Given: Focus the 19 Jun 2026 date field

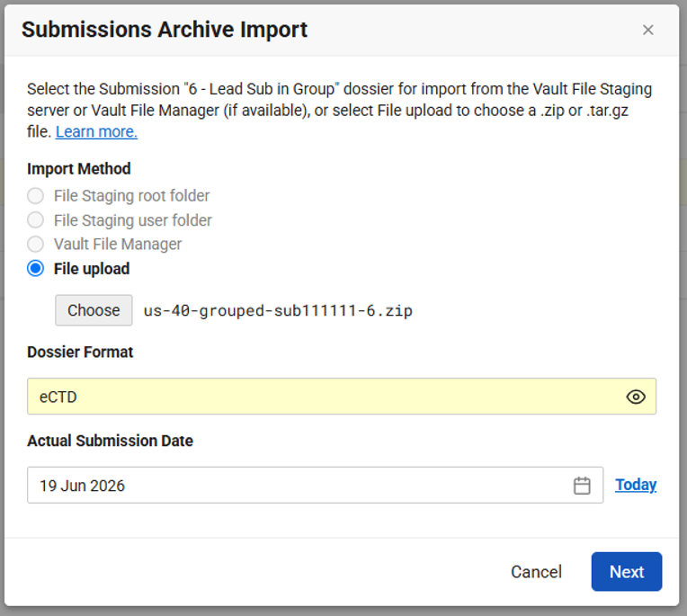Looking at the screenshot, I should pos(315,485).
